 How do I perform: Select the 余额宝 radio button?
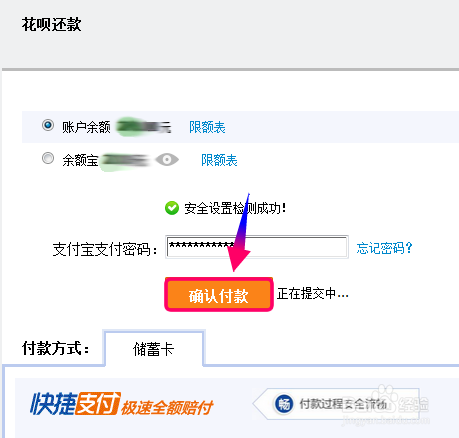(x=48, y=158)
